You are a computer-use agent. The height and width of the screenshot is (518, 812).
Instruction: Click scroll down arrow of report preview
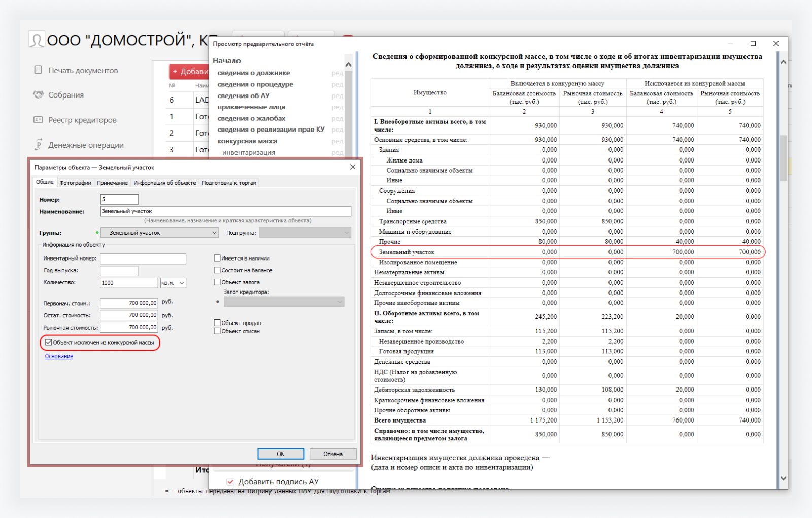coord(783,478)
